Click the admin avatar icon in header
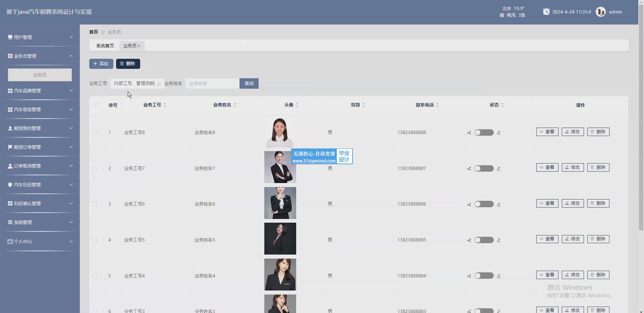 click(600, 12)
